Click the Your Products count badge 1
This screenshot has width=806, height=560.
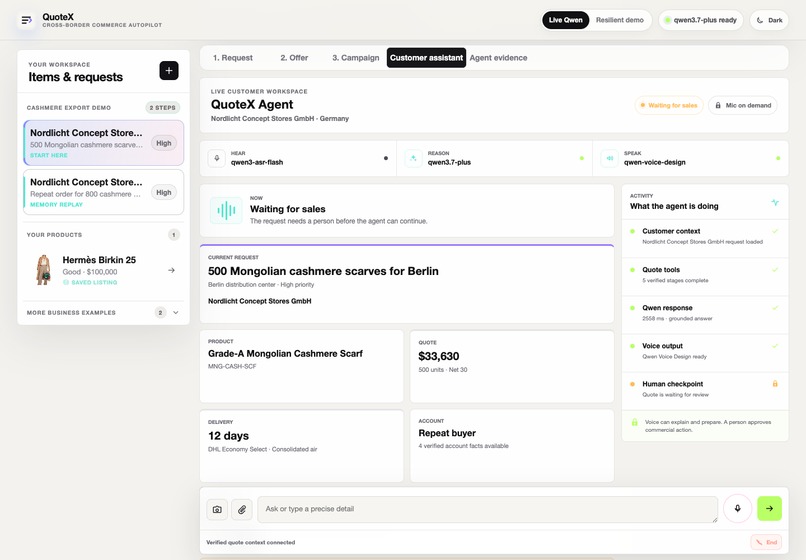[x=174, y=234]
